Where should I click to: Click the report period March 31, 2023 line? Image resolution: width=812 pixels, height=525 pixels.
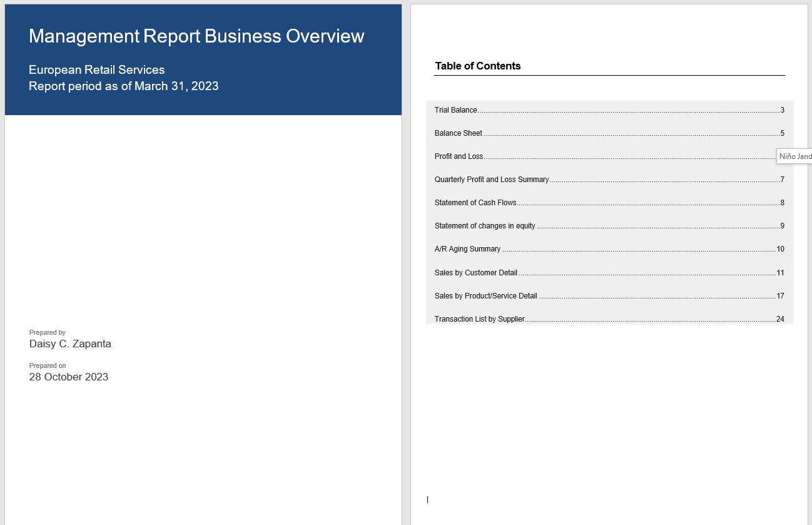click(x=124, y=86)
